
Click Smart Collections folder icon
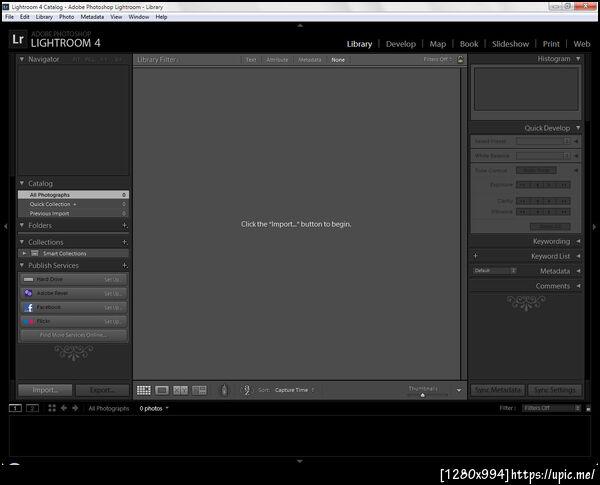[35, 253]
